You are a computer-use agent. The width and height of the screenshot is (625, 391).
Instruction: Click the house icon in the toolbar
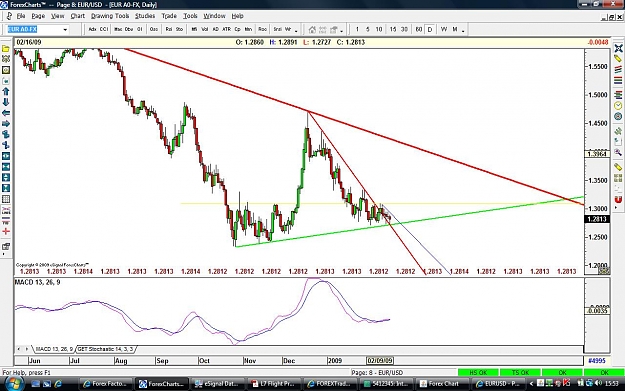point(312,29)
